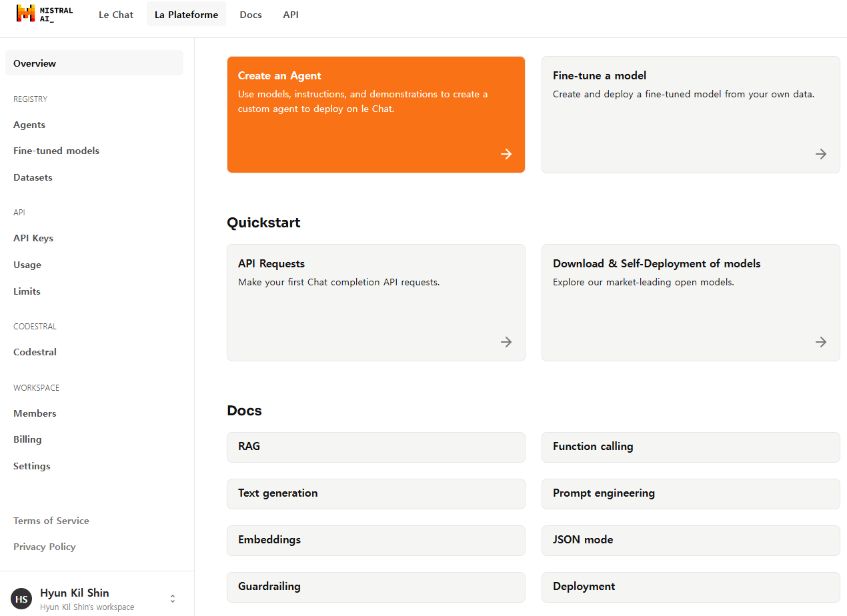The image size is (847, 616).
Task: Click the WORKSPACE sidebar section label
Action: pyautogui.click(x=37, y=388)
